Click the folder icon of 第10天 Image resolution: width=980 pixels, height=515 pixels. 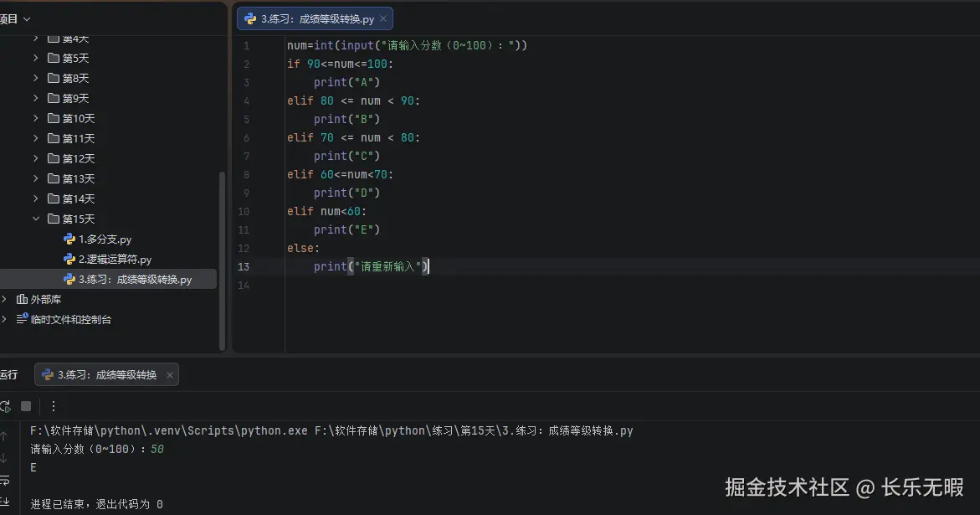pyautogui.click(x=54, y=118)
